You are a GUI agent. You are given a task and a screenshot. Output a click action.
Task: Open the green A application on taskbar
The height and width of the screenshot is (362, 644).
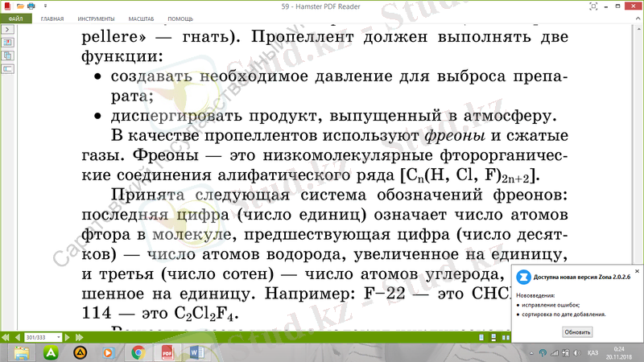click(x=51, y=353)
